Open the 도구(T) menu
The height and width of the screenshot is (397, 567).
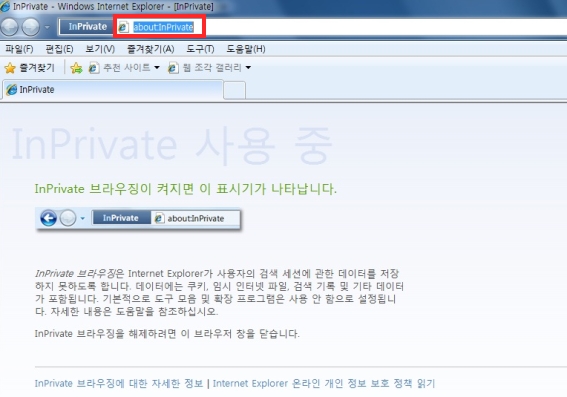tap(200, 49)
